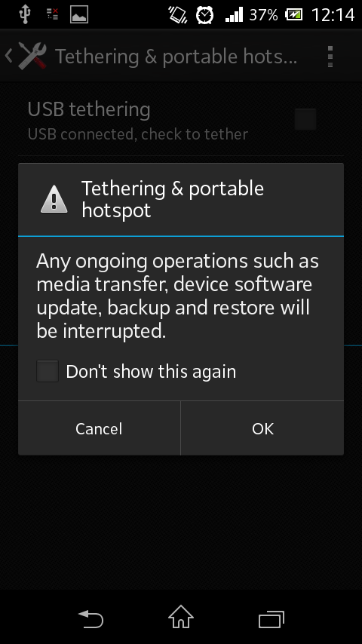Tap the image notification icon in status bar
This screenshot has height=644, width=362.
(x=79, y=14)
